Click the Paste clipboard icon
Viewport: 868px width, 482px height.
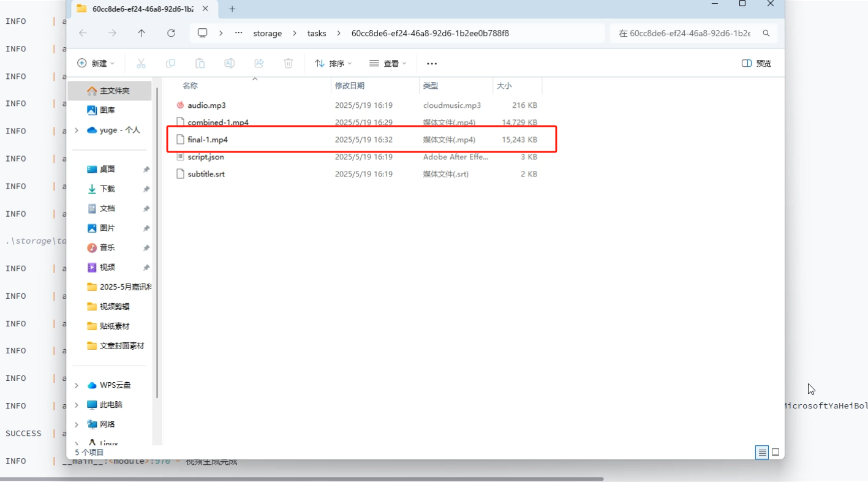200,63
